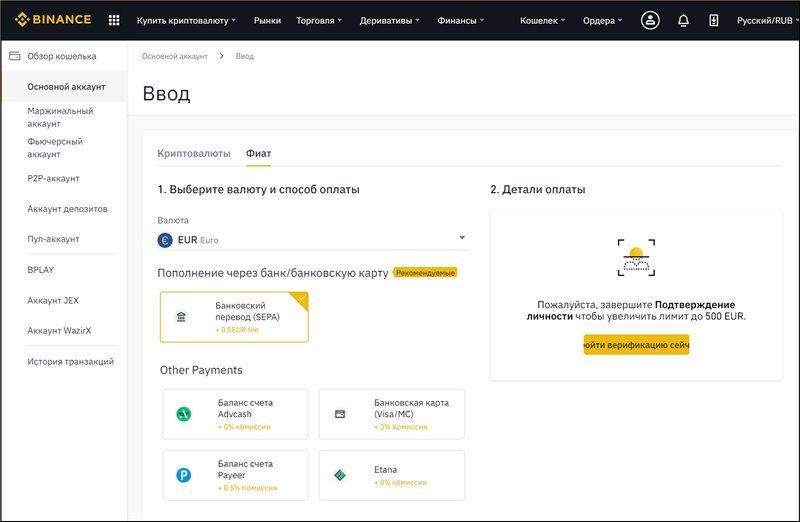
Task: Open История транзакций in sidebar
Action: (70, 361)
